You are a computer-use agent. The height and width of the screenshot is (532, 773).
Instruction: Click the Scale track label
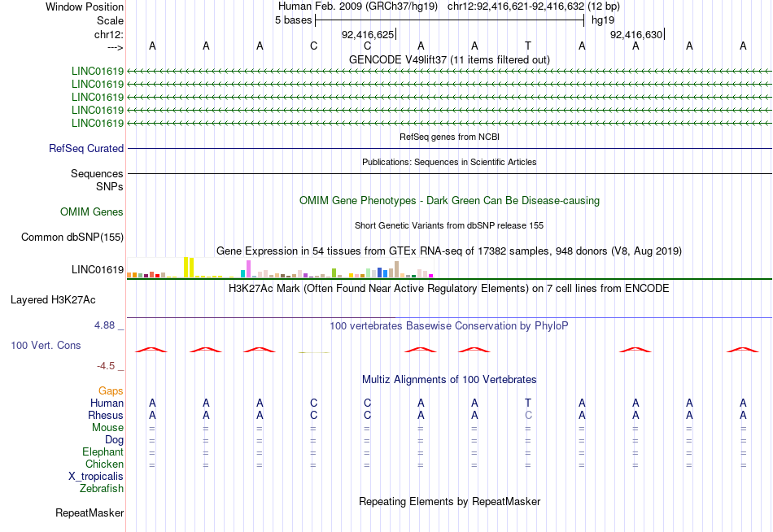click(110, 20)
